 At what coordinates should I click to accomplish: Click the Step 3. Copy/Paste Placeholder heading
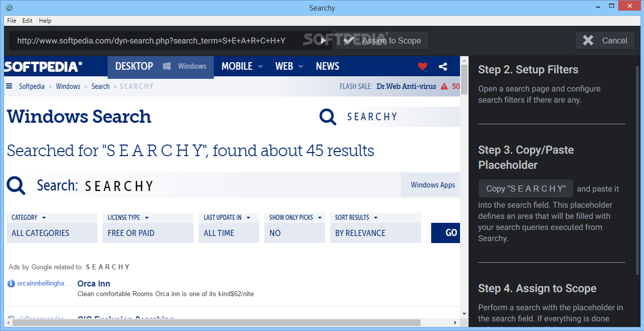tap(526, 158)
